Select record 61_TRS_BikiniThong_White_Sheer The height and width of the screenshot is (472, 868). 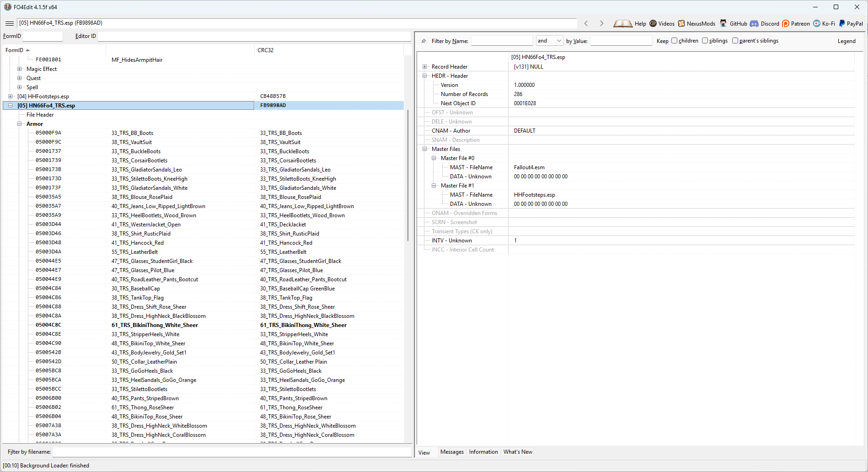click(x=155, y=325)
